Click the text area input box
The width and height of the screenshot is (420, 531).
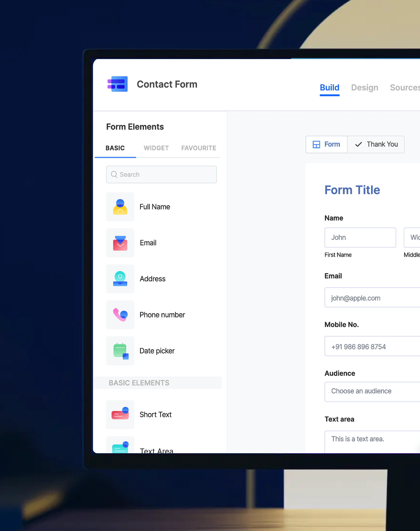372,442
